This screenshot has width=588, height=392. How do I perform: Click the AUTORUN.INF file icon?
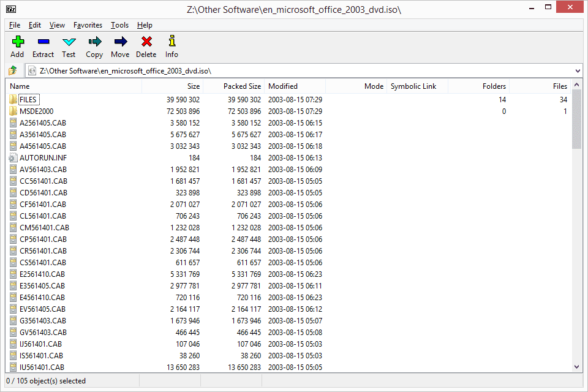click(x=13, y=157)
